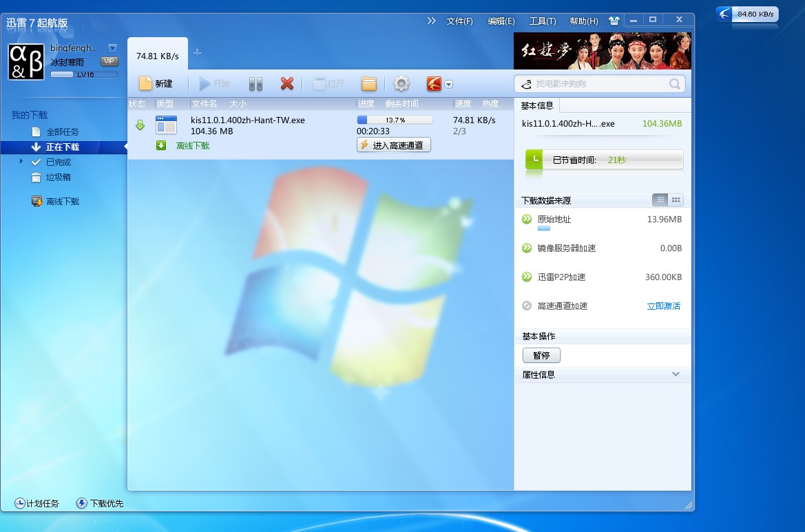Open the 文件(F) menu
The width and height of the screenshot is (805, 532).
(459, 21)
